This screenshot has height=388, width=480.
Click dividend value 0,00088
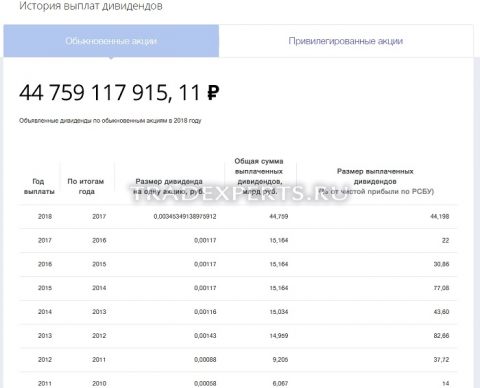click(x=205, y=360)
